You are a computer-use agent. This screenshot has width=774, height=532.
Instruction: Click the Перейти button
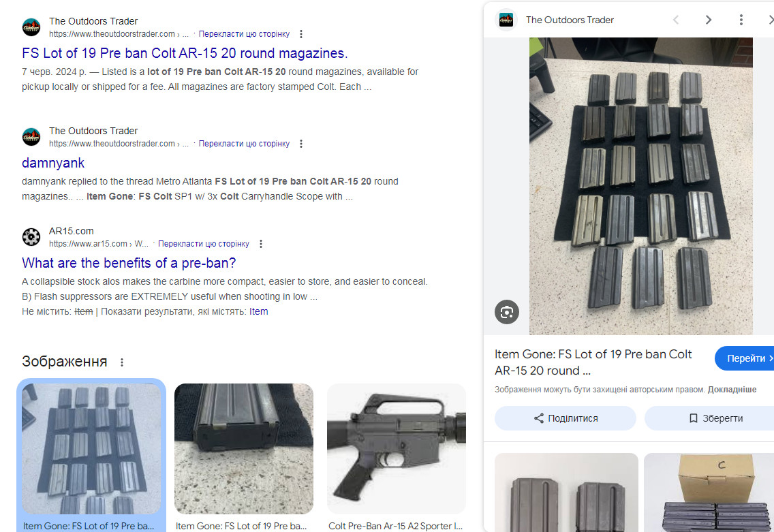745,358
